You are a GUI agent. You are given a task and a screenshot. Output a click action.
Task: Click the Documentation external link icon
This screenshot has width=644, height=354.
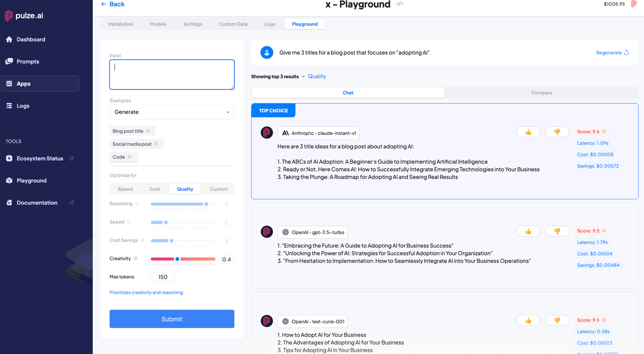point(72,203)
